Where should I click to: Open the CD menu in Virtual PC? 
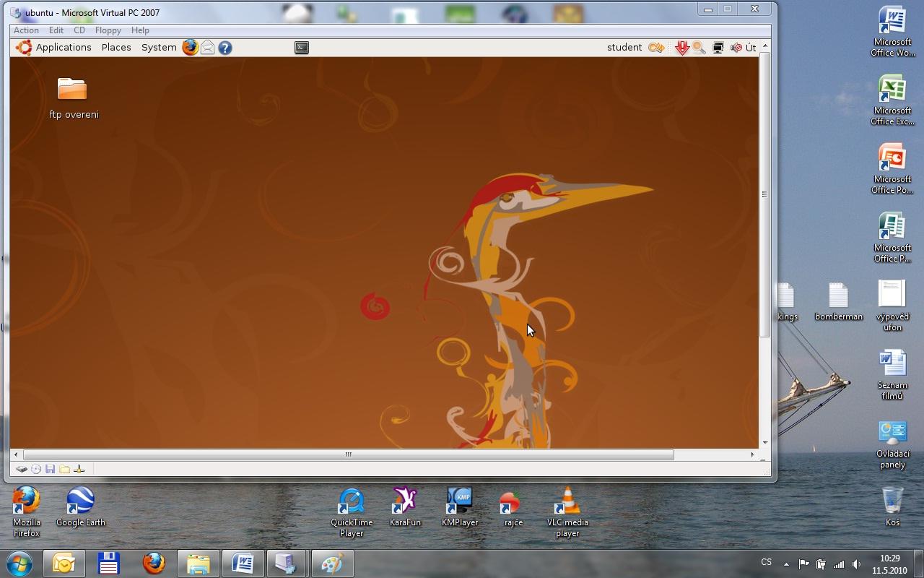tap(79, 30)
